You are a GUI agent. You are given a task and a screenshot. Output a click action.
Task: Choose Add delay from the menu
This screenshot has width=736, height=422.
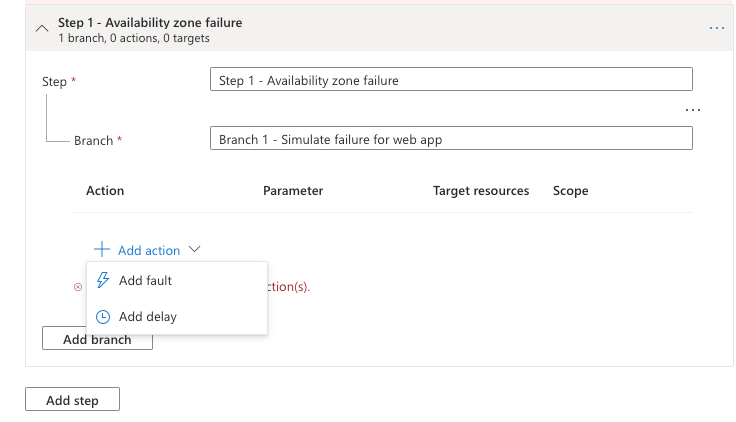click(x=148, y=317)
